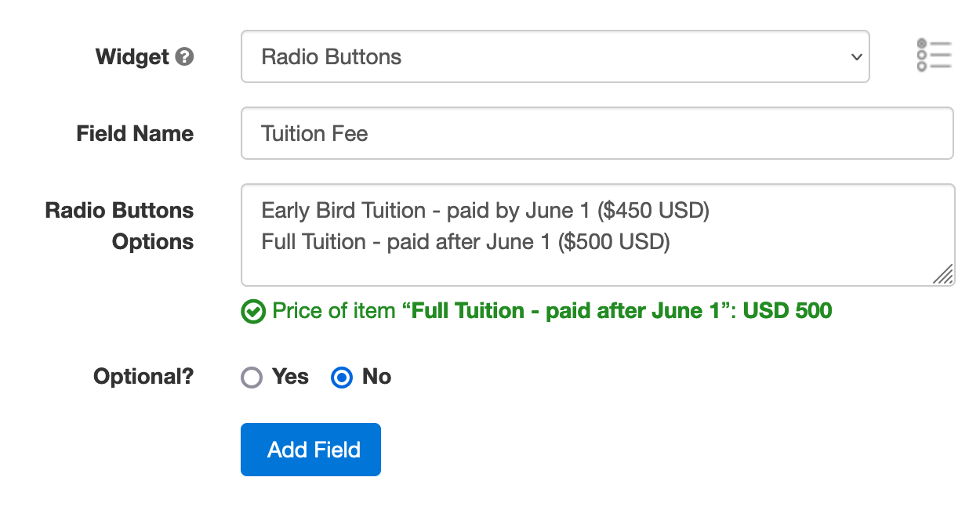Click the chevron arrow in the Widget select
This screenshot has height=506, width=980.
pyautogui.click(x=856, y=57)
